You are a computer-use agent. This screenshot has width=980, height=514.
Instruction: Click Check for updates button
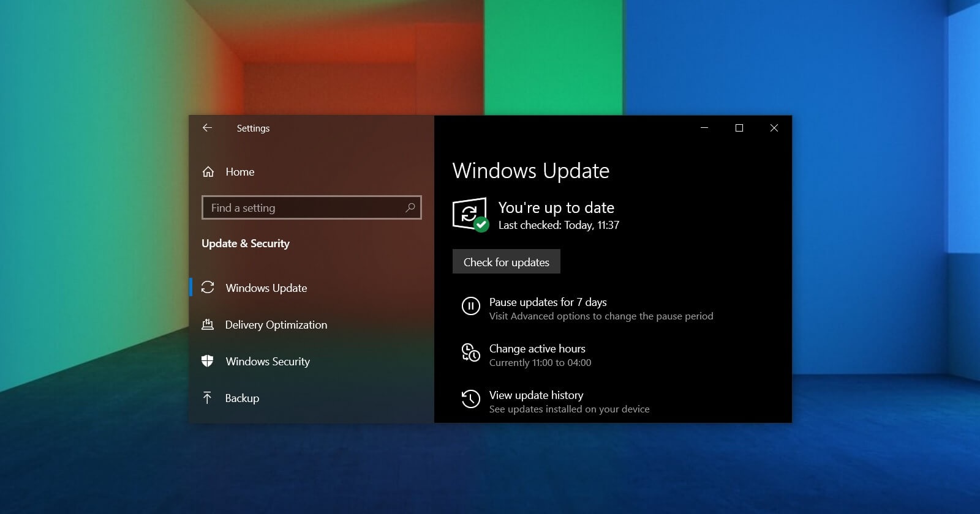pyautogui.click(x=507, y=262)
